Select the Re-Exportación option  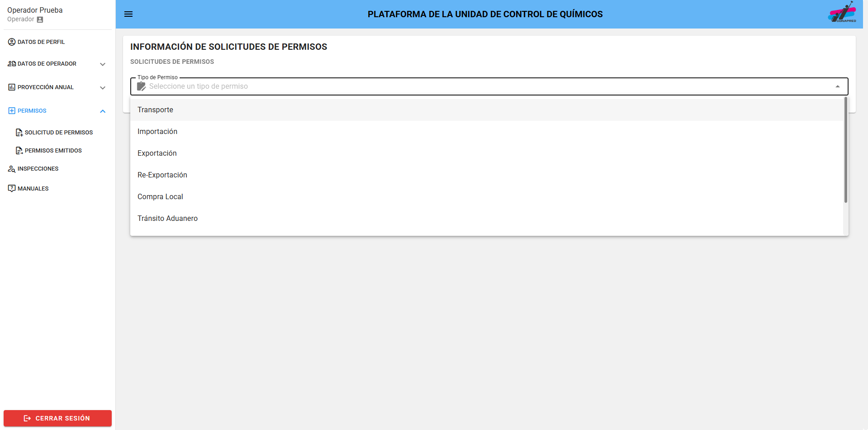[162, 175]
